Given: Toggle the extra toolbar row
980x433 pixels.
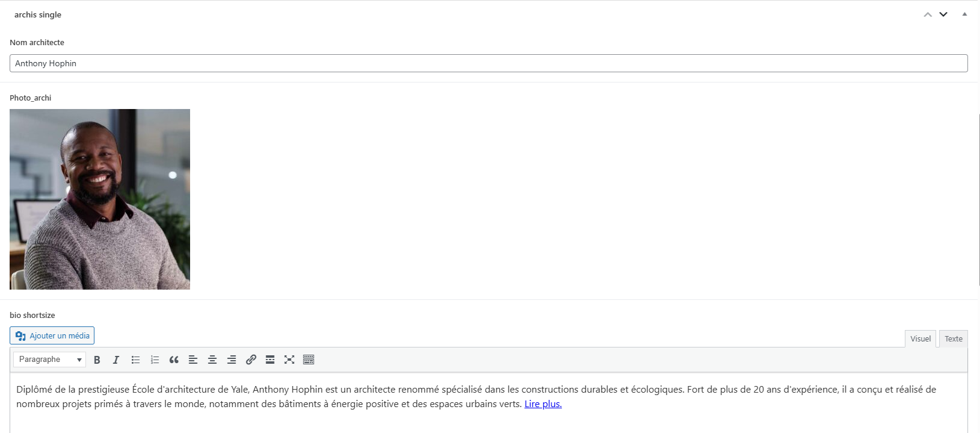Looking at the screenshot, I should tap(309, 360).
